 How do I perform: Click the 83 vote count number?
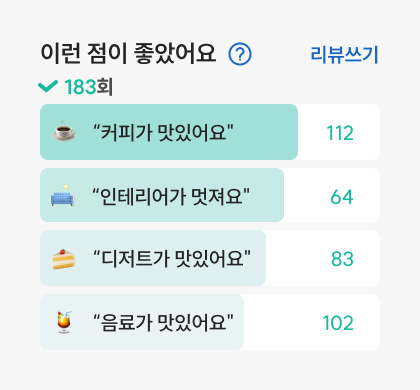point(342,259)
